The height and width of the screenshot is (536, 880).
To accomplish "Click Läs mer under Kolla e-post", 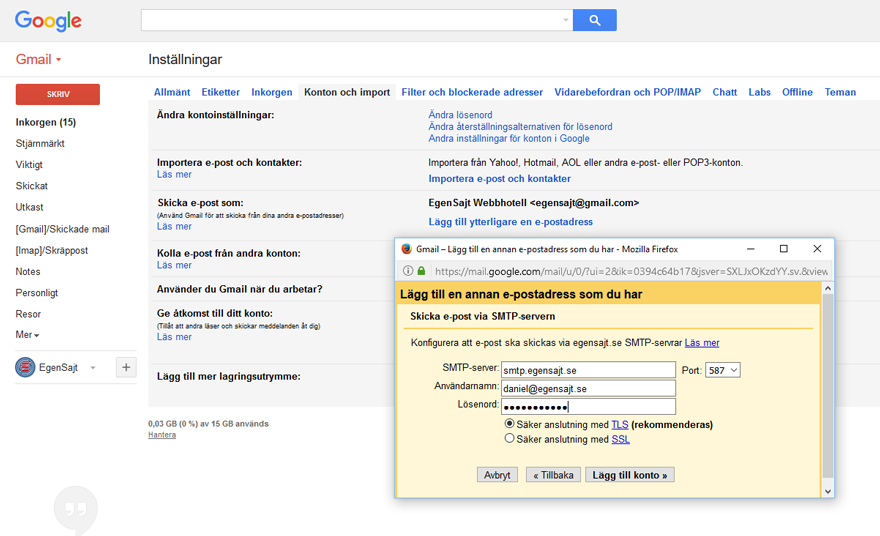I will click(174, 265).
